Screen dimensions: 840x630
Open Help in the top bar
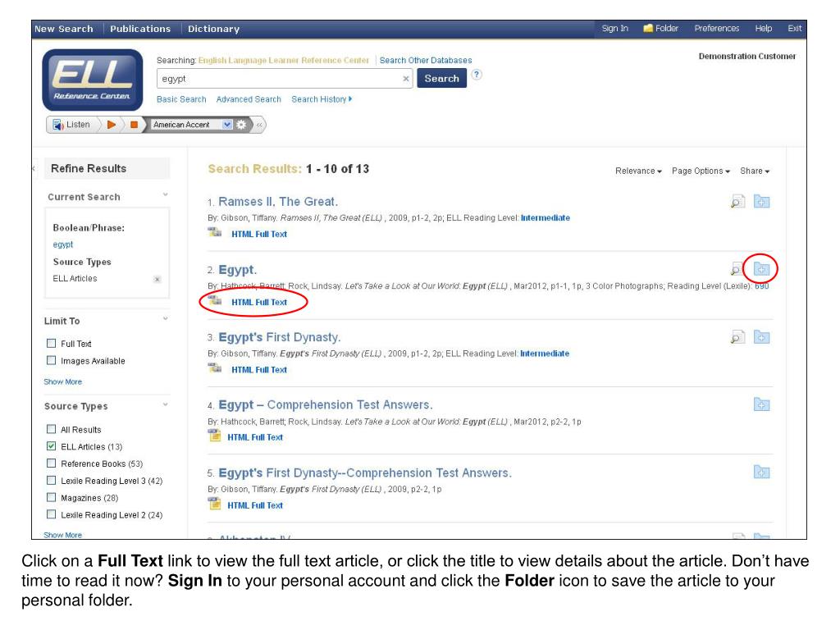pos(764,29)
